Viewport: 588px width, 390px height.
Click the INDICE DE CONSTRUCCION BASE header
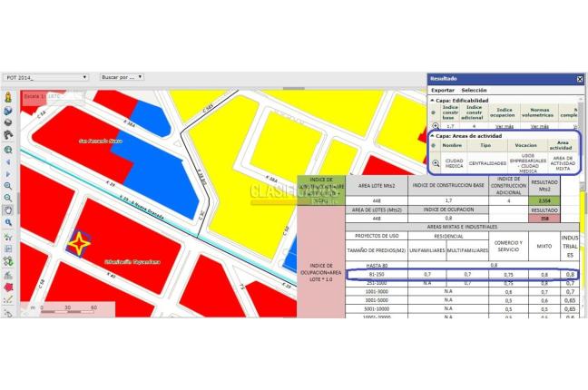pos(448,185)
